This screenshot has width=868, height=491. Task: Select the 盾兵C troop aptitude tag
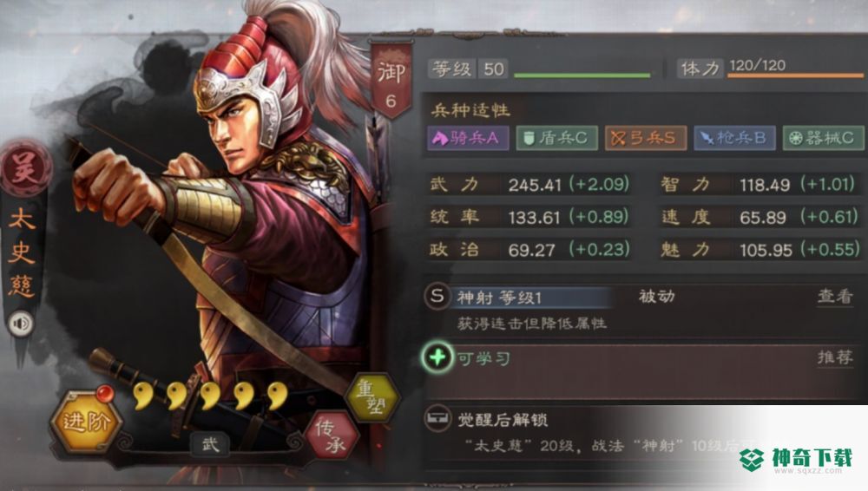pyautogui.click(x=557, y=138)
